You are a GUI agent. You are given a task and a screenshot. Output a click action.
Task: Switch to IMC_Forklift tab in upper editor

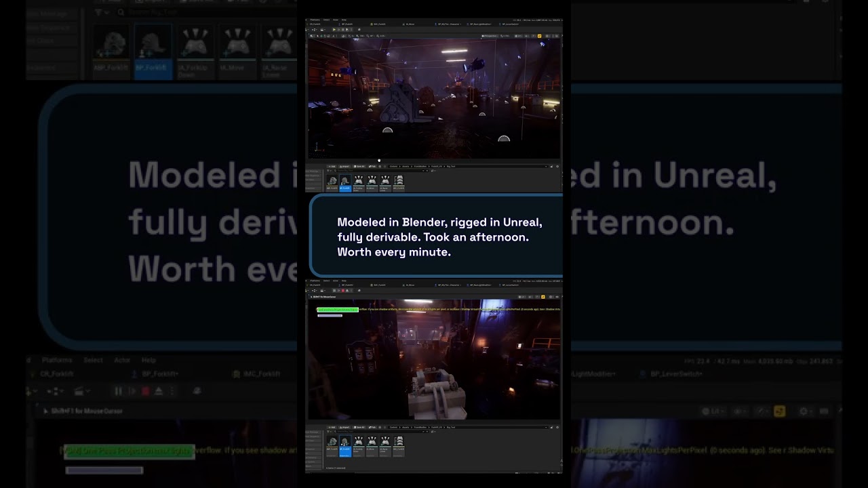(x=379, y=24)
